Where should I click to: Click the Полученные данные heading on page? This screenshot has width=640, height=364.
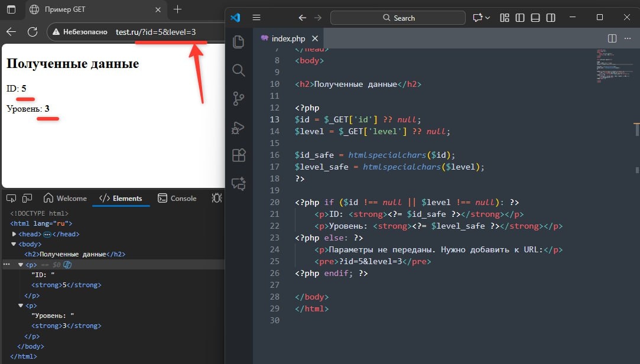tap(73, 64)
